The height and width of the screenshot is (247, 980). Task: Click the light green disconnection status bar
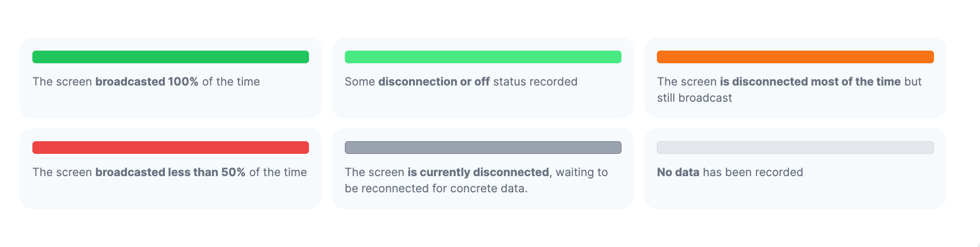point(483,57)
